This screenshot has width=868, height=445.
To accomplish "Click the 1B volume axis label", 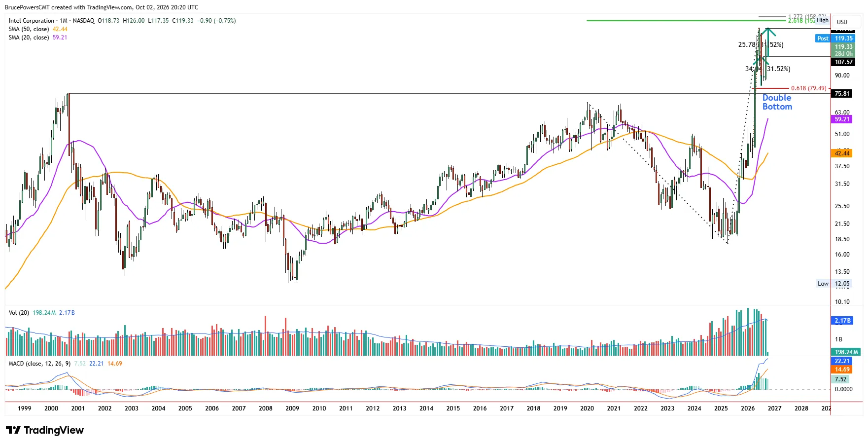I will 838,339.
